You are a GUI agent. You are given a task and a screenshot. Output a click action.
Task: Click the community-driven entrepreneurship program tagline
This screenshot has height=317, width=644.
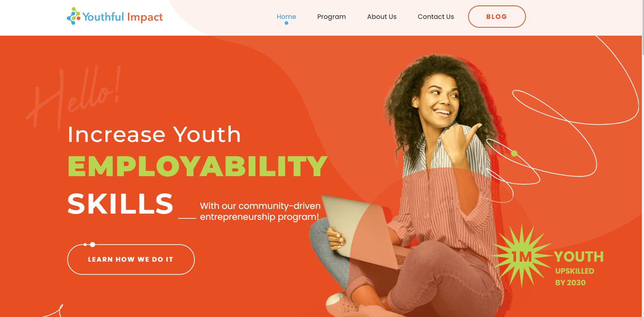(259, 211)
